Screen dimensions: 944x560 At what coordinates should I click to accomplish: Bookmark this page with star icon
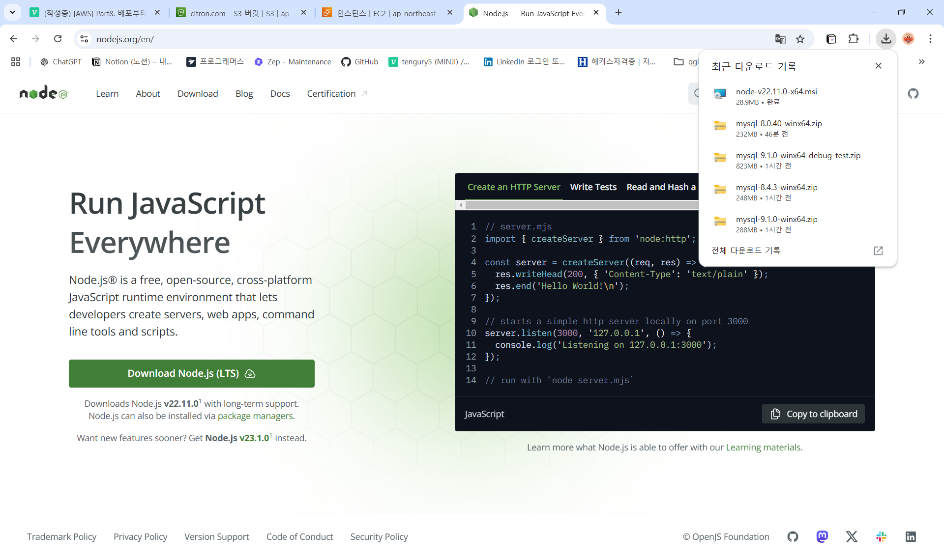click(x=800, y=39)
